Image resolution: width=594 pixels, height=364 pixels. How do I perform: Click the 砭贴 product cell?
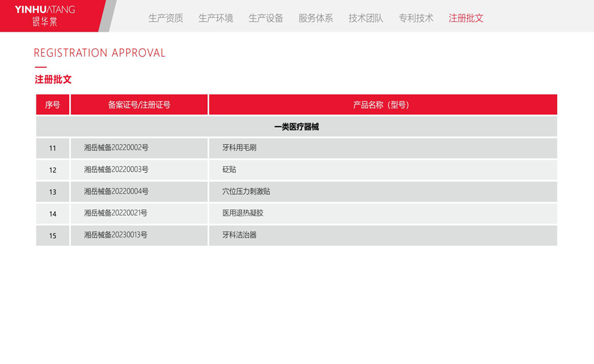tap(229, 169)
